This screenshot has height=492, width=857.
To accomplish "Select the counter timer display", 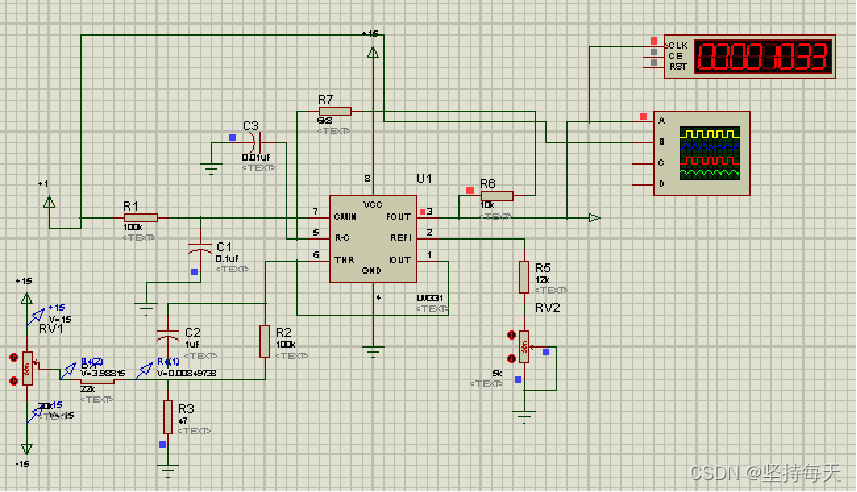I will 750,57.
